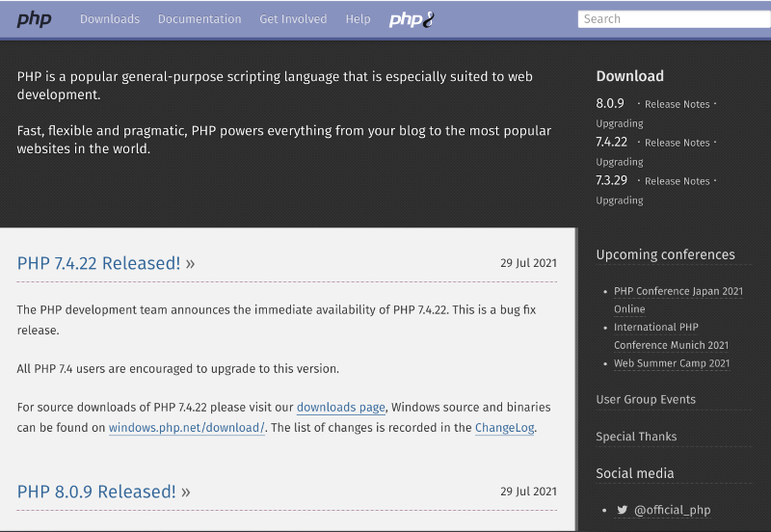Click the PHP 8 logo icon
The width and height of the screenshot is (771, 532).
click(411, 19)
